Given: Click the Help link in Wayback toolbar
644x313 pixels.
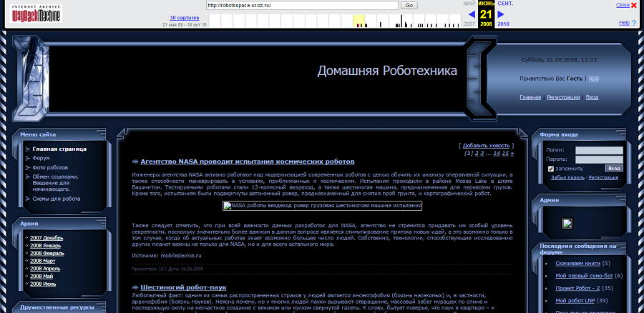Looking at the screenshot, I should tap(624, 23).
